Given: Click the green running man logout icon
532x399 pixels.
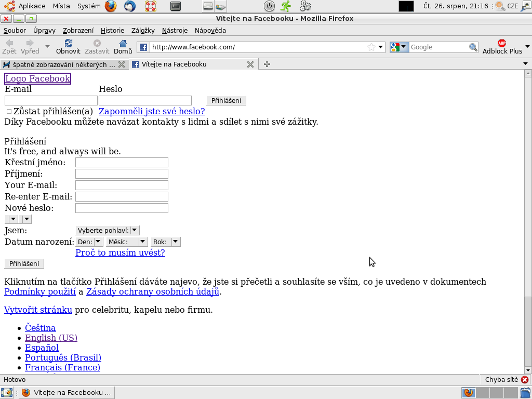Looking at the screenshot, I should pyautogui.click(x=286, y=6).
